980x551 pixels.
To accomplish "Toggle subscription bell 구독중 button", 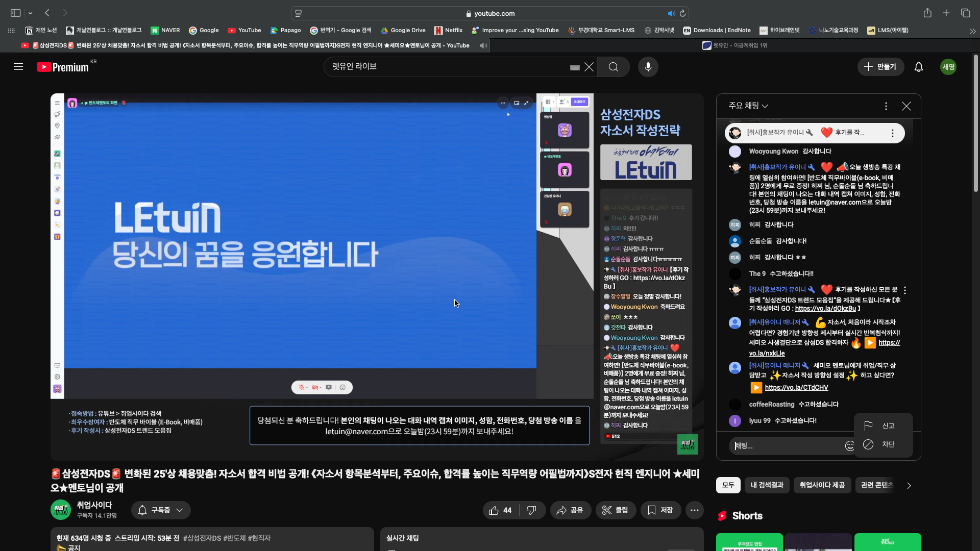I will pyautogui.click(x=161, y=510).
